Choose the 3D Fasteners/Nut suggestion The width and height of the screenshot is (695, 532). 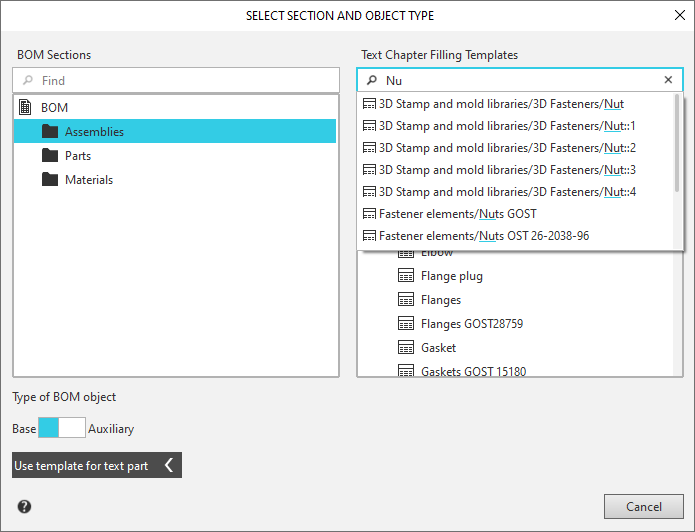pyautogui.click(x=500, y=104)
